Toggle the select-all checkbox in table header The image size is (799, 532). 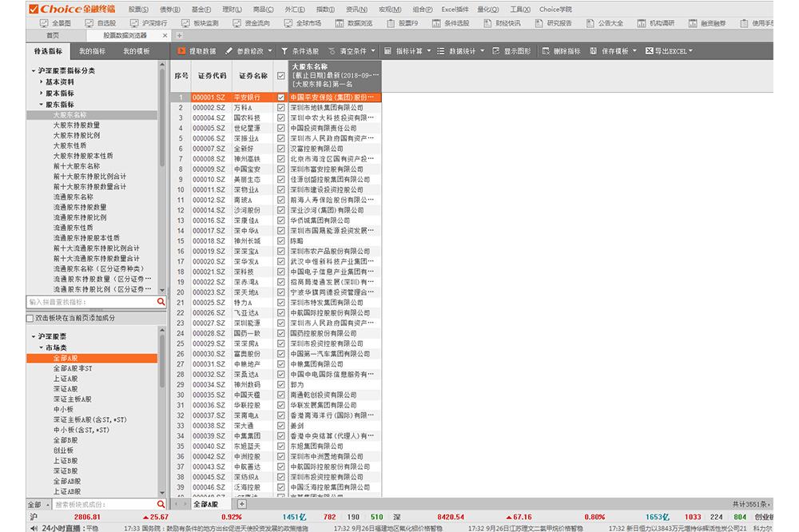click(280, 75)
